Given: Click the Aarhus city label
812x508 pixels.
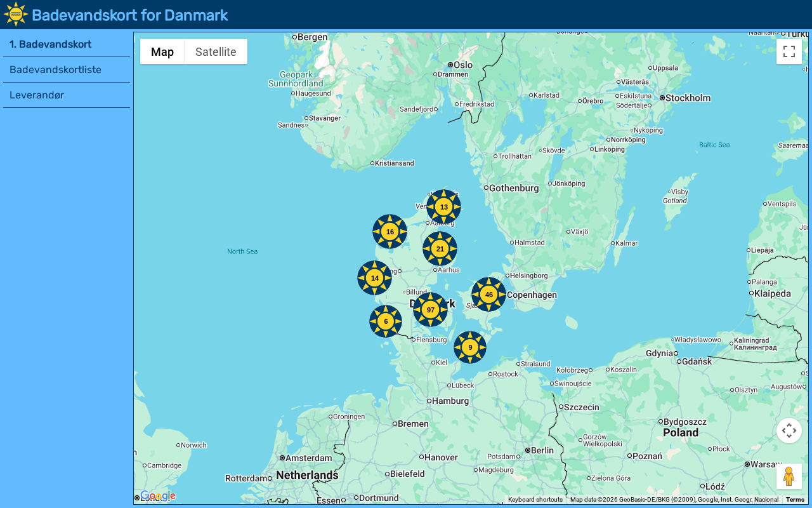Looking at the screenshot, I should click(449, 270).
